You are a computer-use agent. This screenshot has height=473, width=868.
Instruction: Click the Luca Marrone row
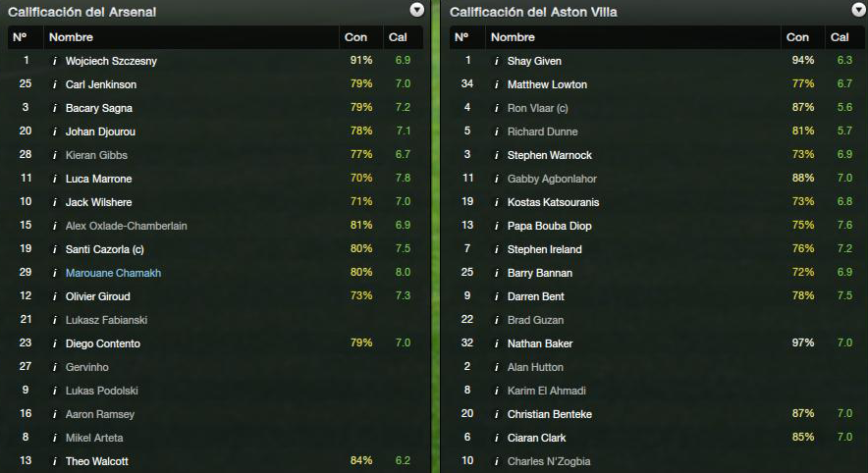coord(215,179)
